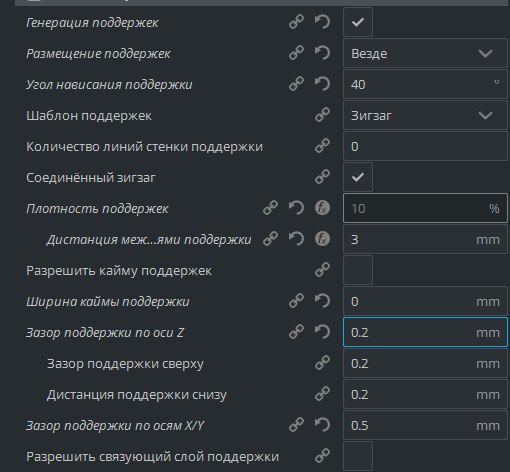Image resolution: width=510 pixels, height=472 pixels.
Task: Click the Зазор поддержки сверху value field
Action: coord(425,363)
